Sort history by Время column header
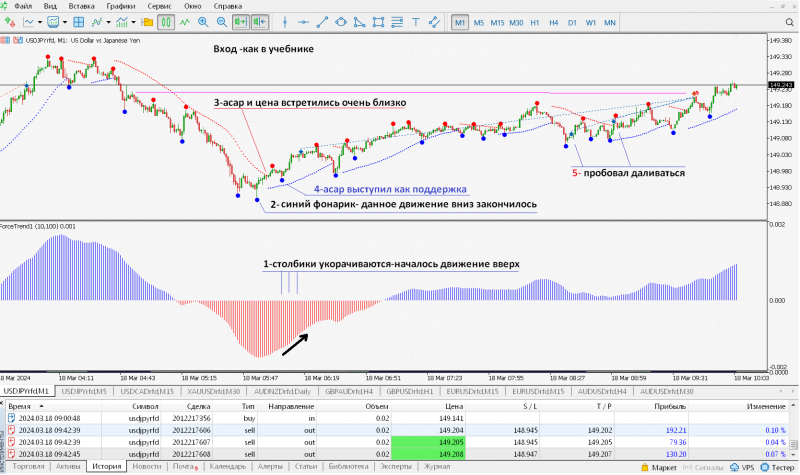Viewport: 800px width, 475px height. pos(20,407)
